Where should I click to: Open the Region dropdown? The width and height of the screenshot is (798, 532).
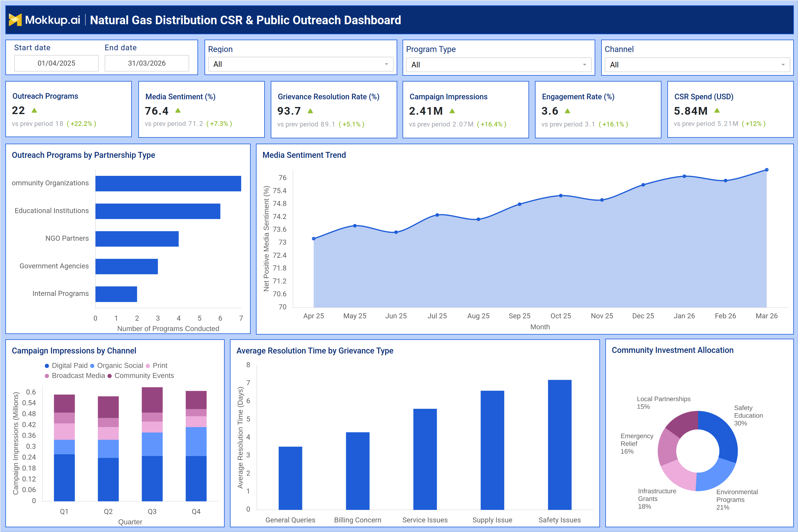pos(301,64)
